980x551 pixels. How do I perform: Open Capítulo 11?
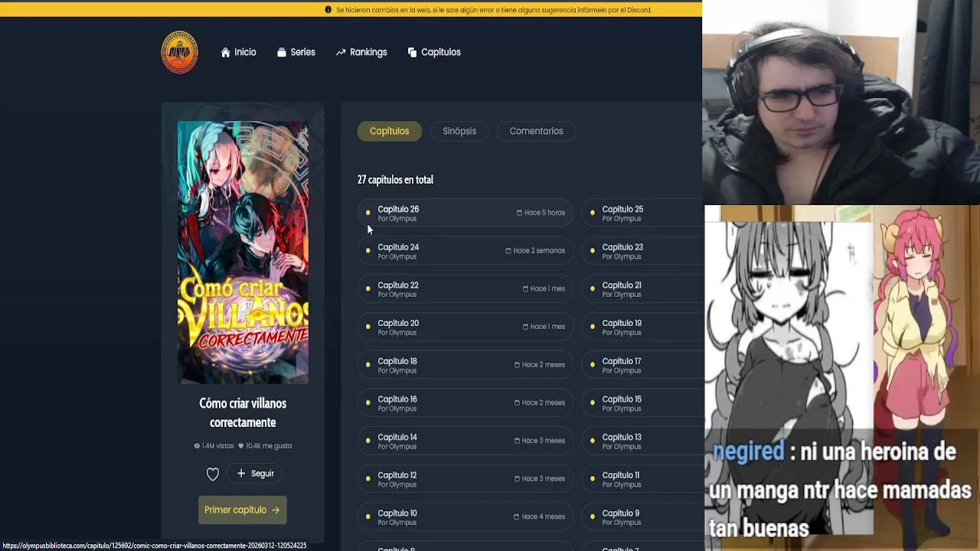(643, 479)
